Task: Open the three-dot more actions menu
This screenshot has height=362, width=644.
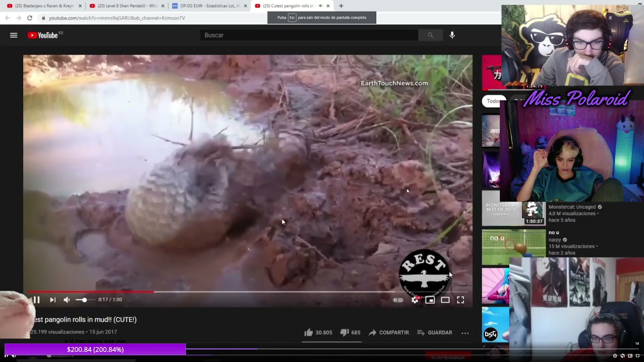Action: pyautogui.click(x=465, y=333)
